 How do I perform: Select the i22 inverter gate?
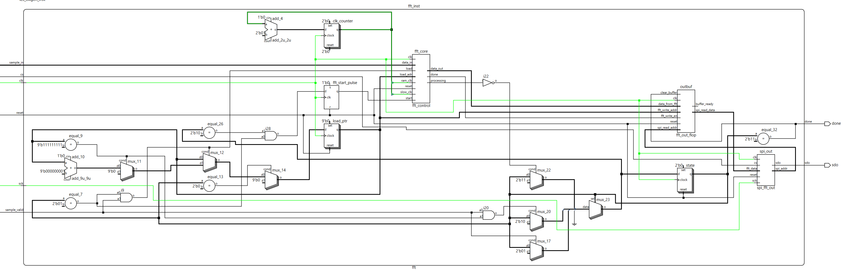(x=487, y=82)
